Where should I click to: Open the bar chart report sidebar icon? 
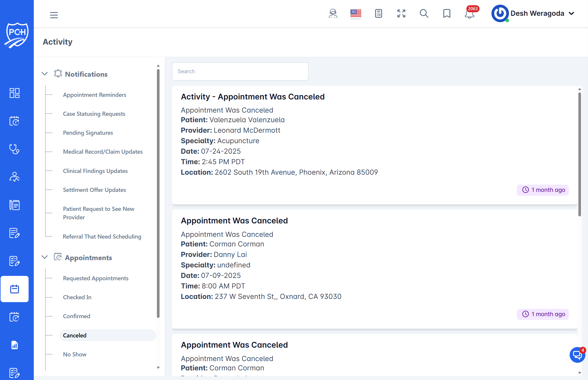pyautogui.click(x=14, y=345)
